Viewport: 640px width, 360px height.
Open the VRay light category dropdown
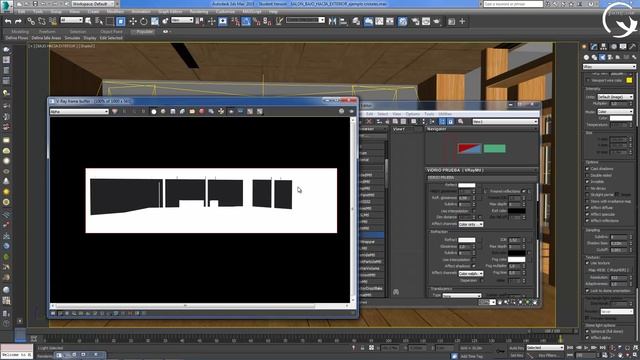pyautogui.click(x=609, y=66)
